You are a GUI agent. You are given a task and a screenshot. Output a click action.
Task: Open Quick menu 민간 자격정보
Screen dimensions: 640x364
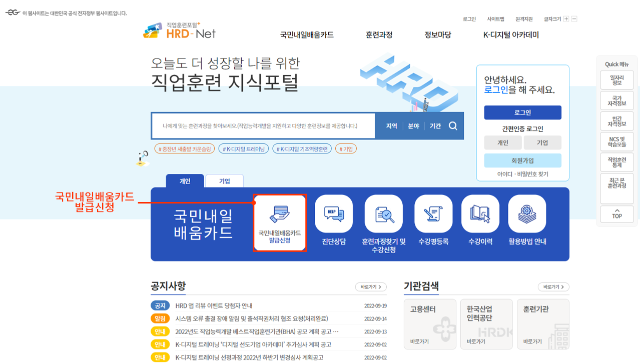[617, 121]
